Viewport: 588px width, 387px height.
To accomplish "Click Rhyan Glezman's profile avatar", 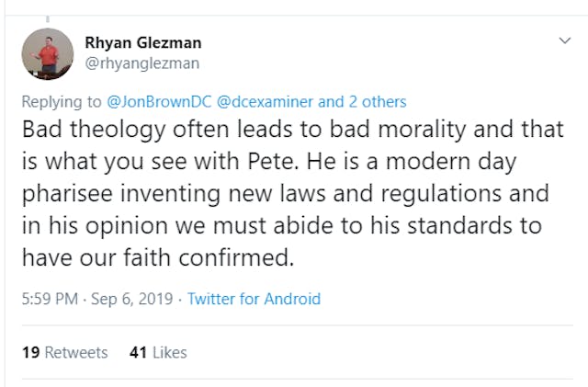I will coord(47,54).
